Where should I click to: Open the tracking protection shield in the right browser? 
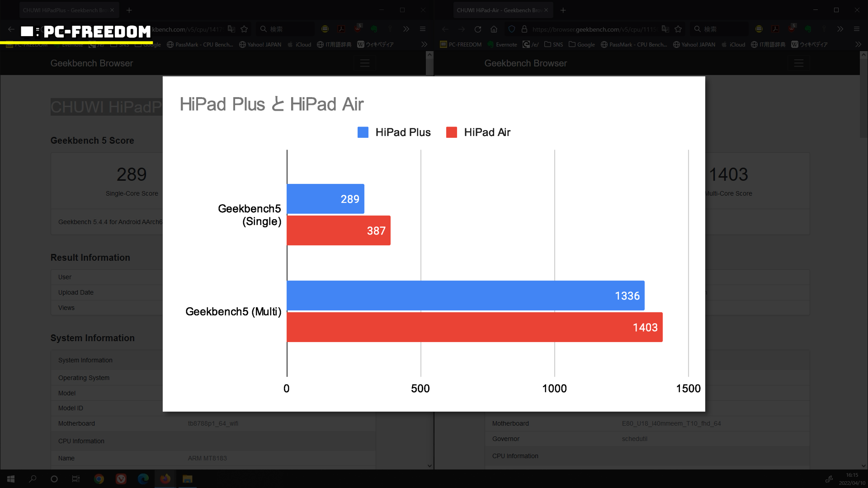point(511,29)
